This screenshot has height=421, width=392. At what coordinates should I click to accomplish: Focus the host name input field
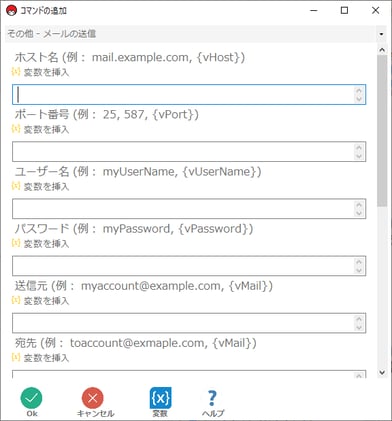coord(189,94)
